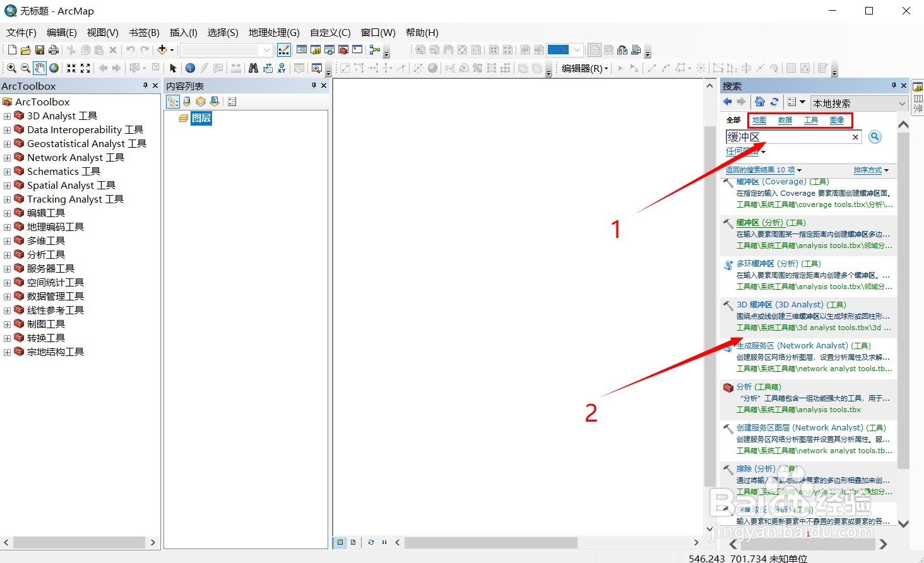Toggle List By Source view
The image size is (924, 563).
point(187,102)
